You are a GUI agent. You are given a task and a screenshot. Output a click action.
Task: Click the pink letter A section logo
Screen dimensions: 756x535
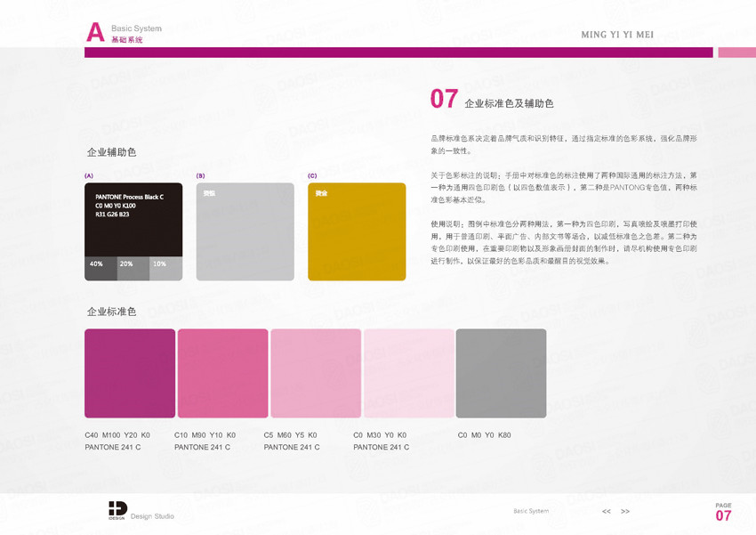click(95, 33)
